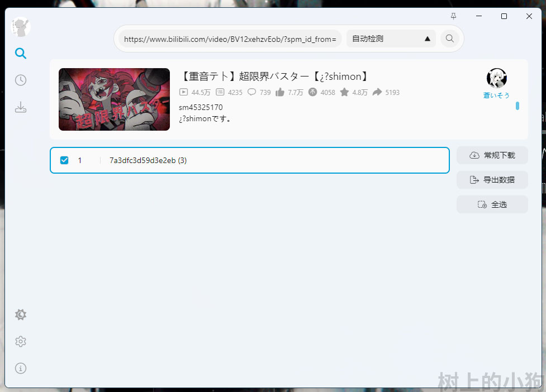The width and height of the screenshot is (546, 392).
Task: Pin the window with the pin icon
Action: 453,16
